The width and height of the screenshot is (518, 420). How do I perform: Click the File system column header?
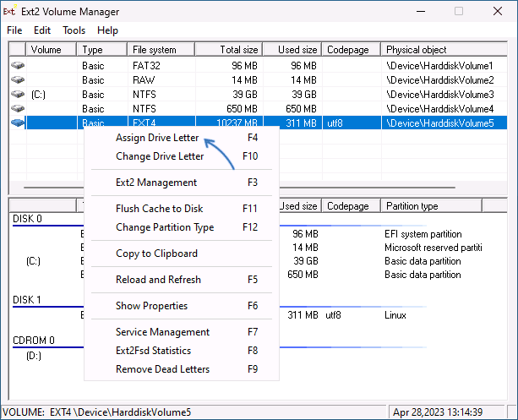161,50
